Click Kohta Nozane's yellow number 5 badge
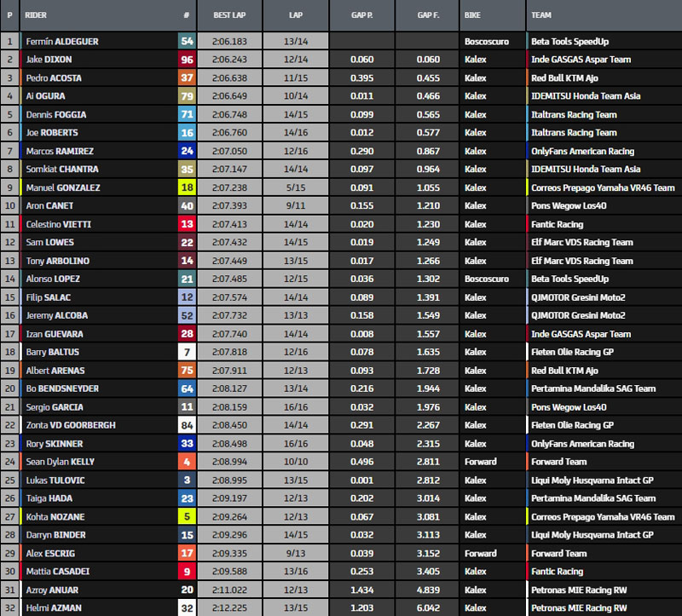Screen dimensions: 682x616 coord(186,516)
